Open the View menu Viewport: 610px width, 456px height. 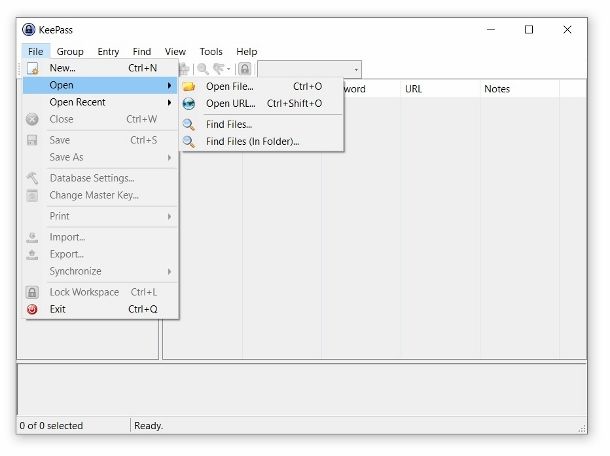(x=175, y=52)
